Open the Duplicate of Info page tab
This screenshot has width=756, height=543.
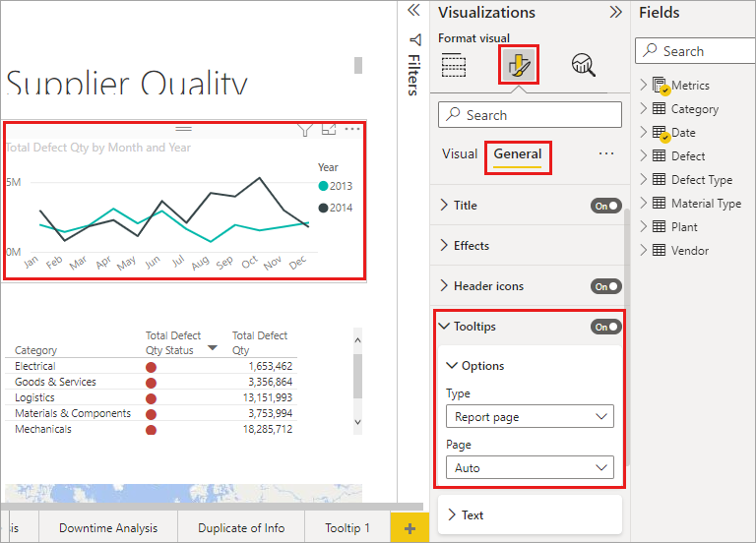coord(241,528)
